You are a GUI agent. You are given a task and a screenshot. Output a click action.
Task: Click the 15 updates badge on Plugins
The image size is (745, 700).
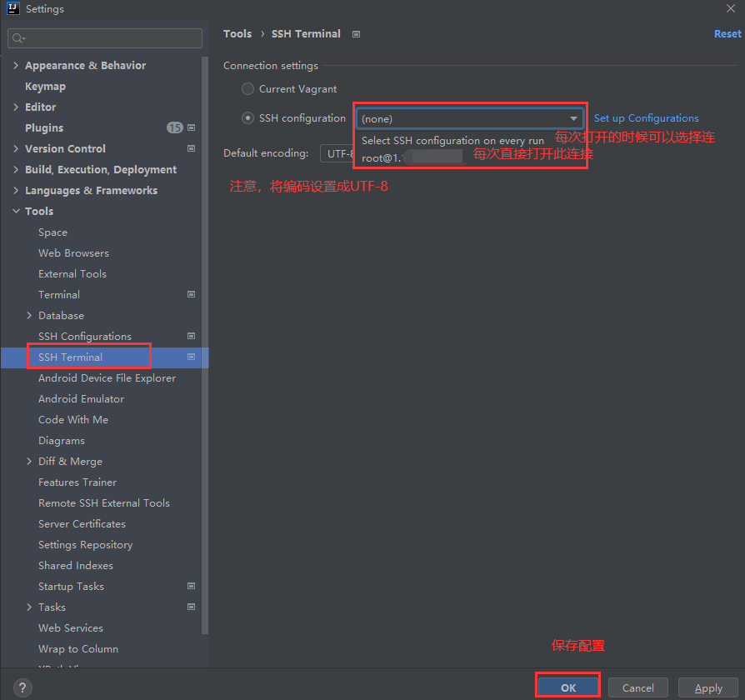tap(174, 127)
